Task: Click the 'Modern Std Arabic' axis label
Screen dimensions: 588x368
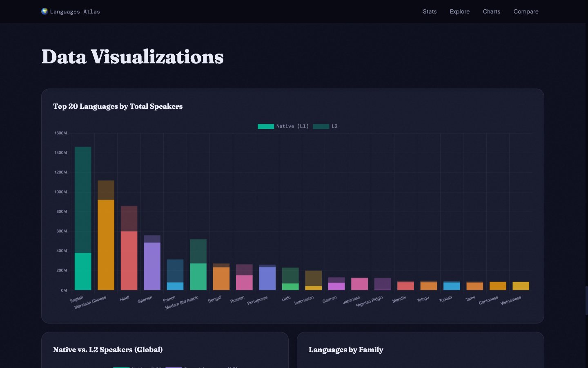Action: click(182, 303)
